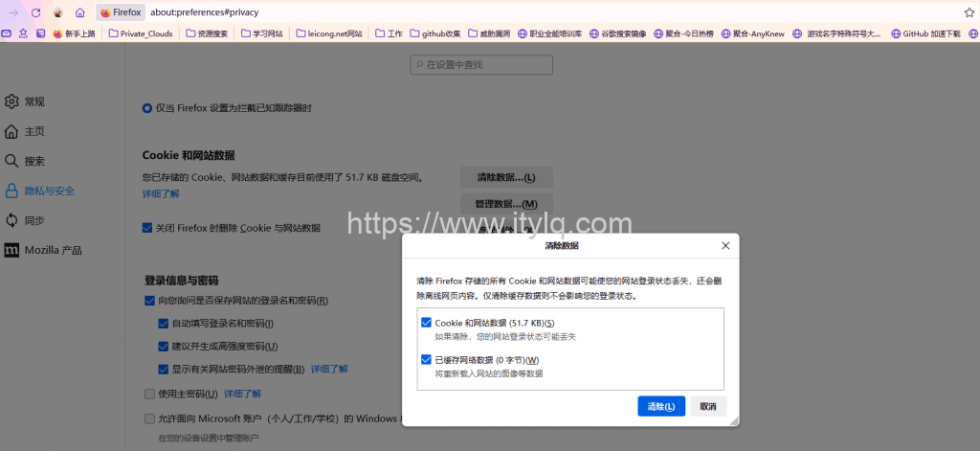
Task: Switch to the 主页 settings category
Action: click(x=34, y=131)
